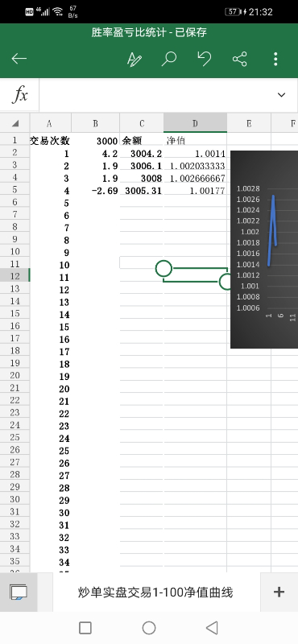Select column C header
298x644 pixels.
coord(142,123)
